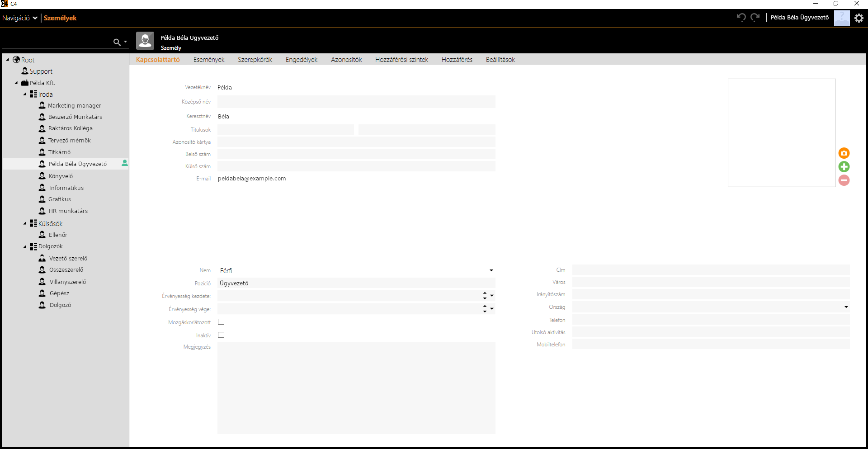Open the Navigáció dropdown menu
868x449 pixels.
tap(19, 18)
